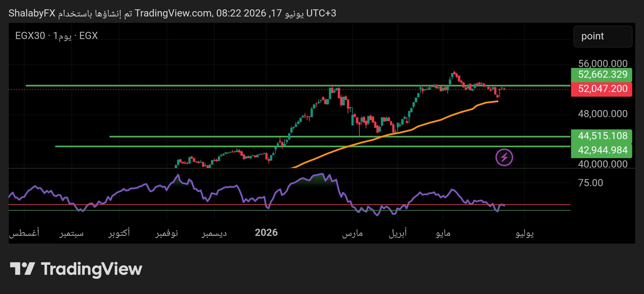This screenshot has height=294, width=644.
Task: Click the أغسطس month label
Action: 24,233
